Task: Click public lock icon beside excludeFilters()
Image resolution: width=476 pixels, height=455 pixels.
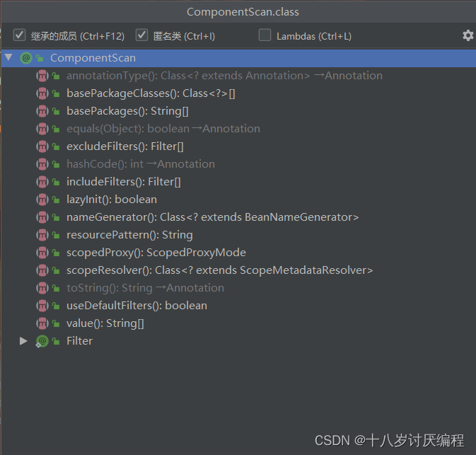Action: tap(56, 146)
